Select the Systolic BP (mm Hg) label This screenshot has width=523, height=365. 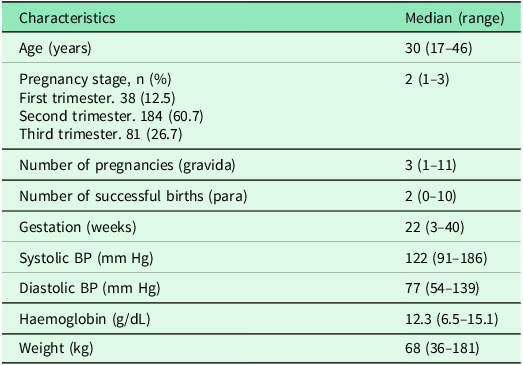(86, 258)
